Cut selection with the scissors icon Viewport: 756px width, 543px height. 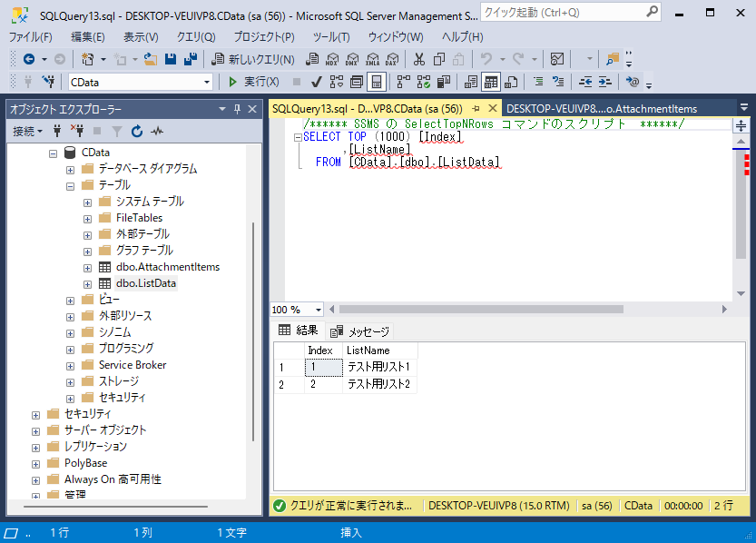tap(419, 59)
